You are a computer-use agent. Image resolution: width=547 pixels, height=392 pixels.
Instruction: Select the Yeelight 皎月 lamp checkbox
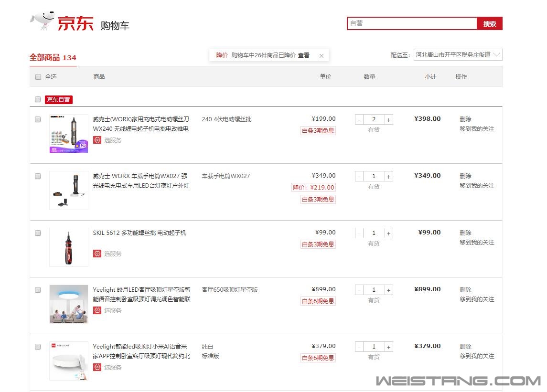[x=38, y=290]
